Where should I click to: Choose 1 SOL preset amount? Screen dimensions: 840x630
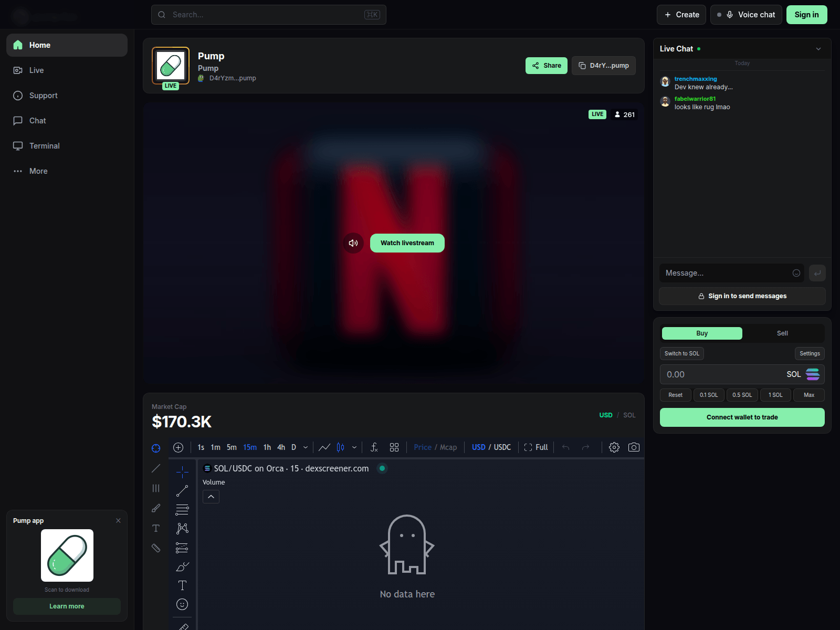point(775,395)
